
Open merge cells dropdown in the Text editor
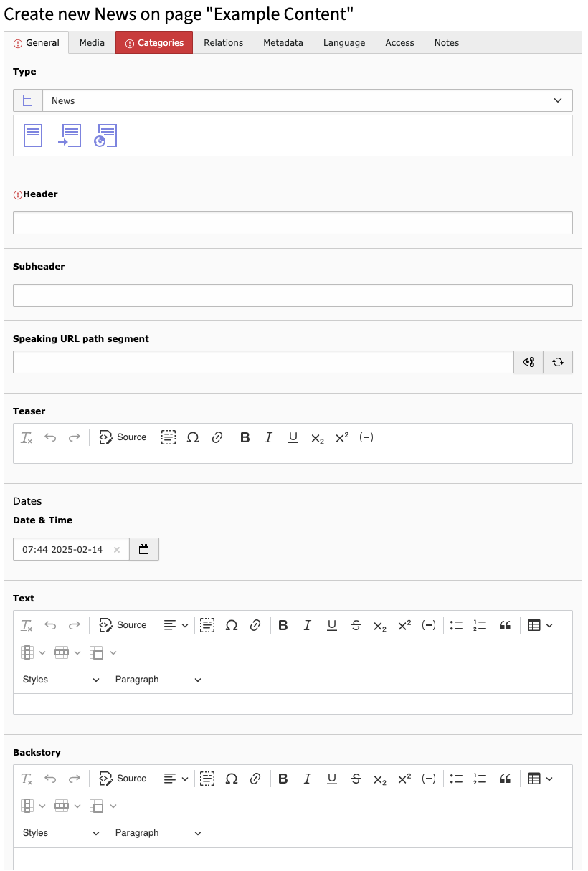click(x=103, y=652)
